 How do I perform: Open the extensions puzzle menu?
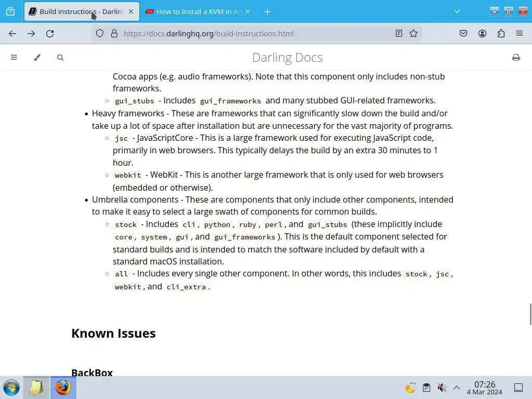[501, 33]
